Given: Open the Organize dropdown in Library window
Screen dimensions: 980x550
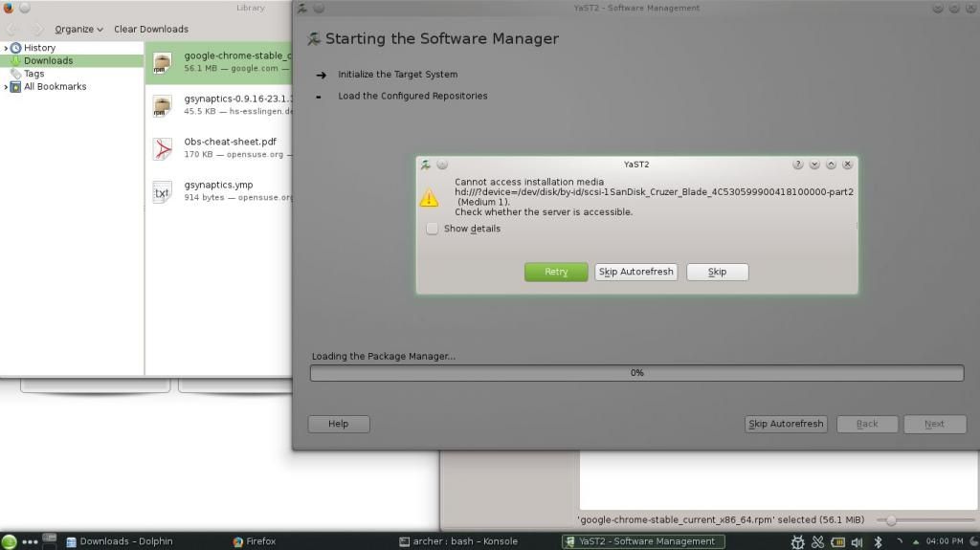Looking at the screenshot, I should (x=78, y=30).
